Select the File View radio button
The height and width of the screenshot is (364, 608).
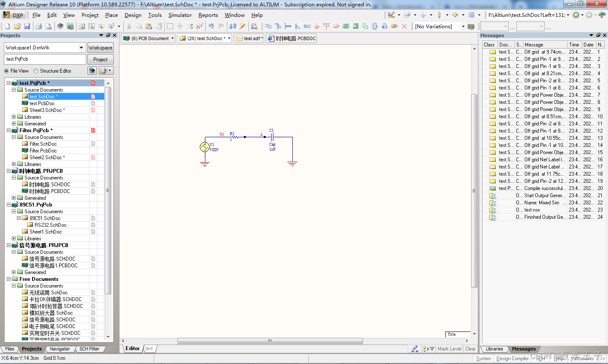pos(6,71)
